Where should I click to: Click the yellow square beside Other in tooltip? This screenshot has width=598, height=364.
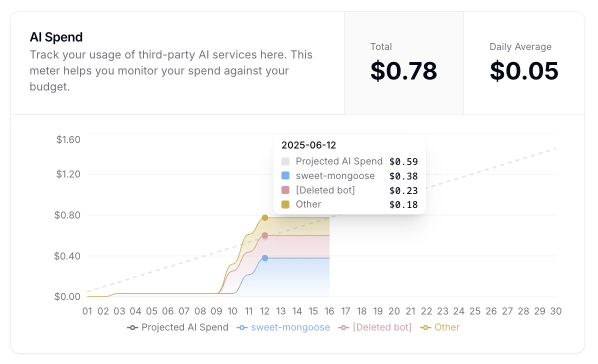286,204
